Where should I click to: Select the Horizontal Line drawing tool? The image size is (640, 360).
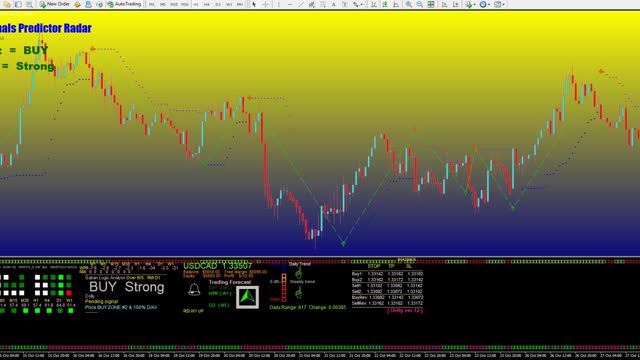[290, 4]
